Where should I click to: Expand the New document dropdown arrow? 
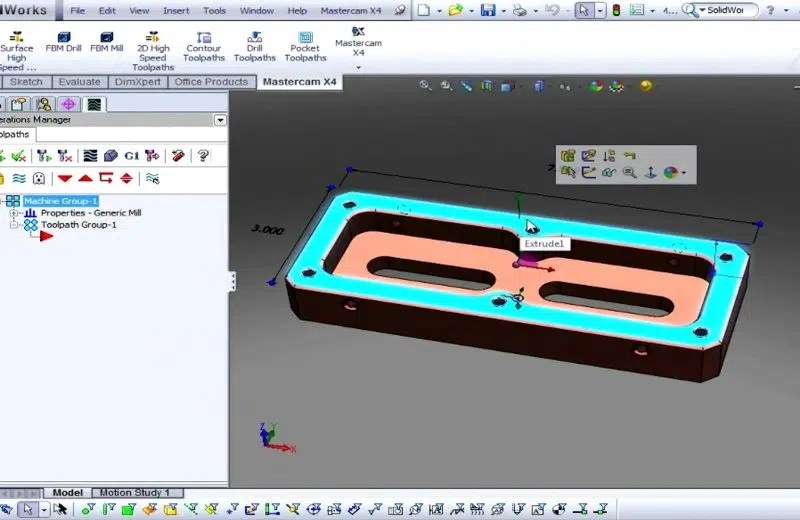pos(439,10)
